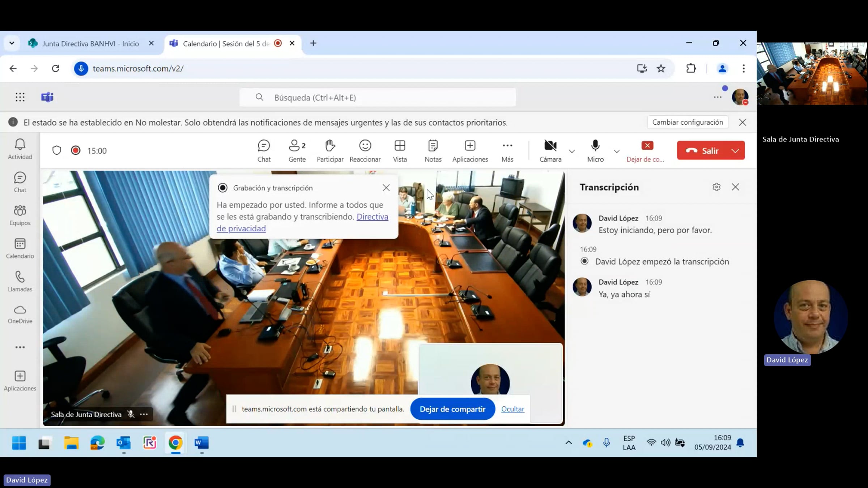
Task: Open the Más options menu
Action: point(507,151)
